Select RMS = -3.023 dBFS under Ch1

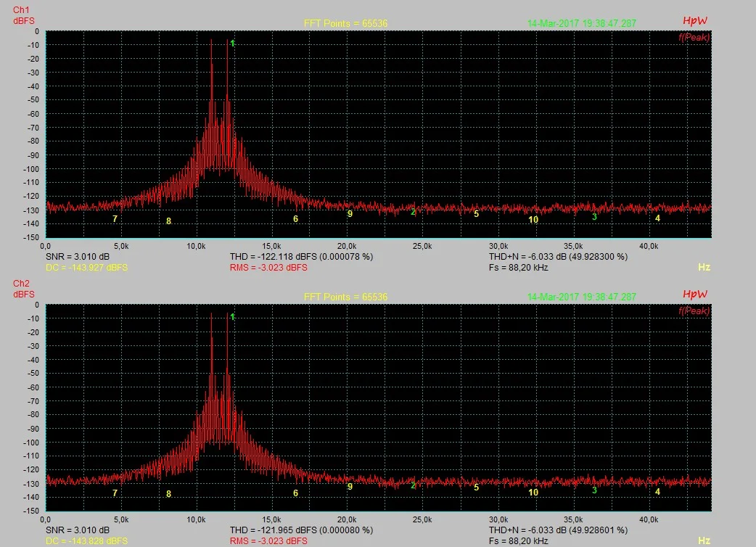[x=268, y=268]
